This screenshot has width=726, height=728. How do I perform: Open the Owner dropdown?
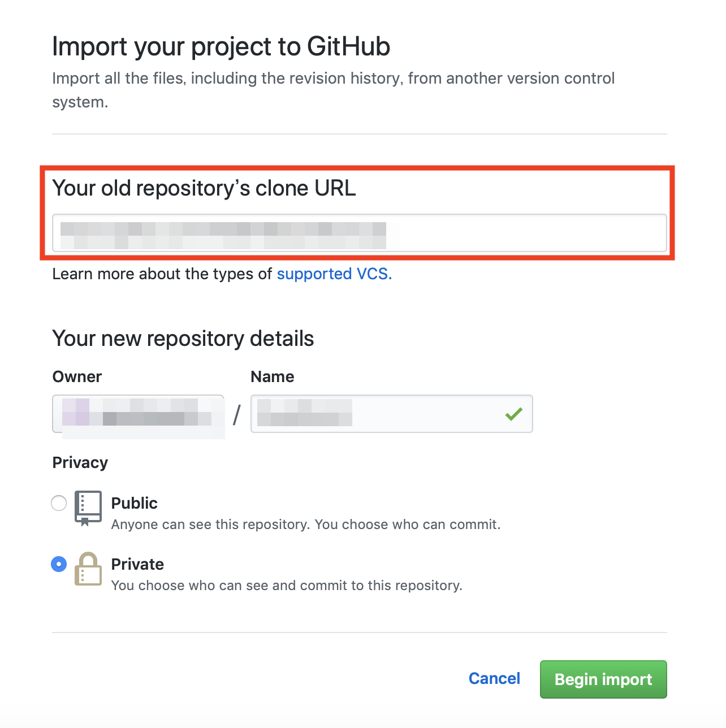tap(138, 414)
